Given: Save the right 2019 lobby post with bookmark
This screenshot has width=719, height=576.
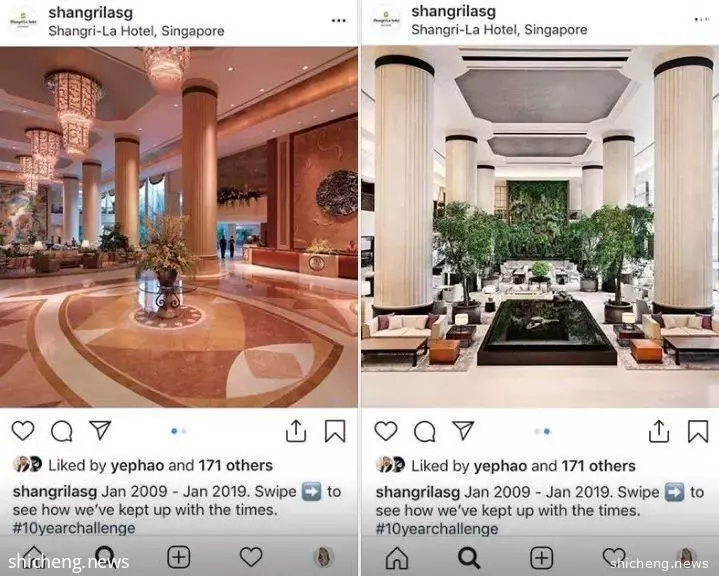Looking at the screenshot, I should tap(698, 432).
